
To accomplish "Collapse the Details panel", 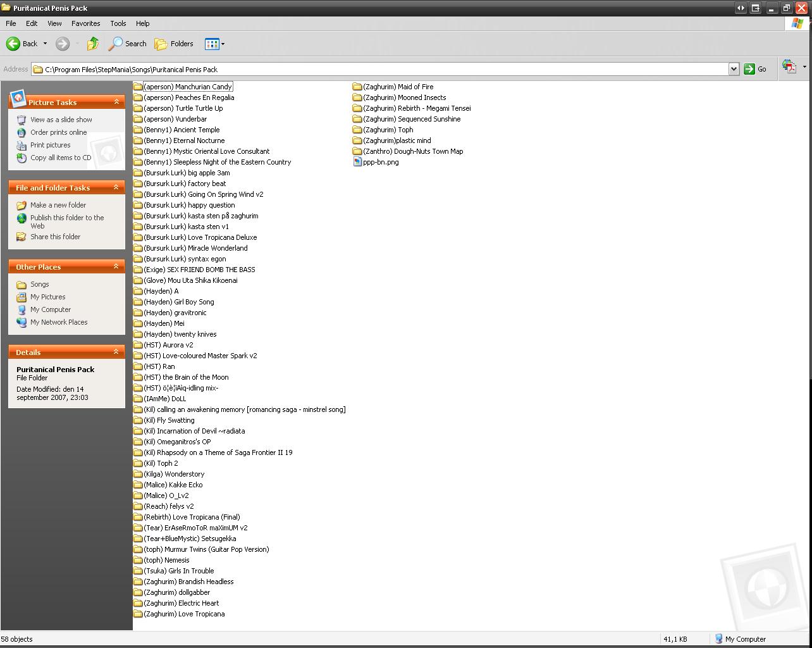I will pyautogui.click(x=116, y=352).
